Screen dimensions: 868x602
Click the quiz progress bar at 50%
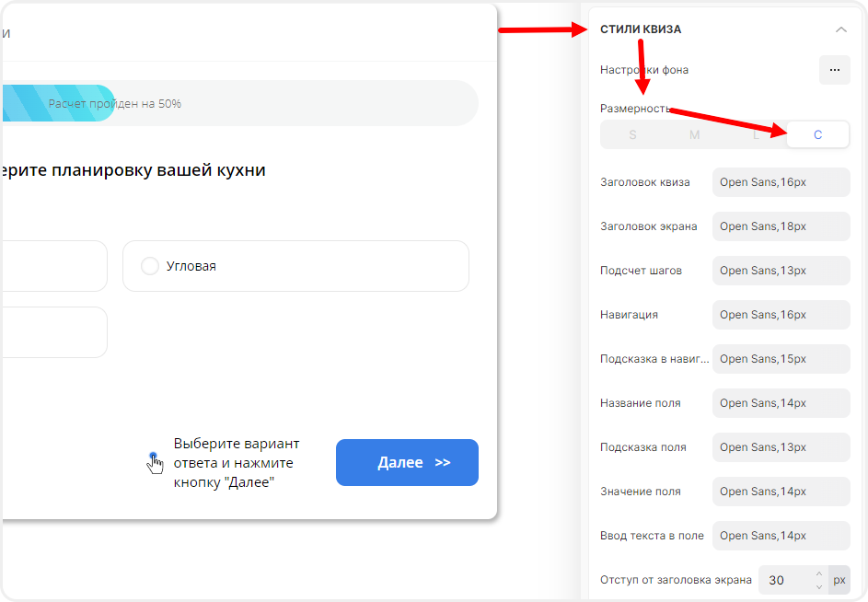click(239, 103)
